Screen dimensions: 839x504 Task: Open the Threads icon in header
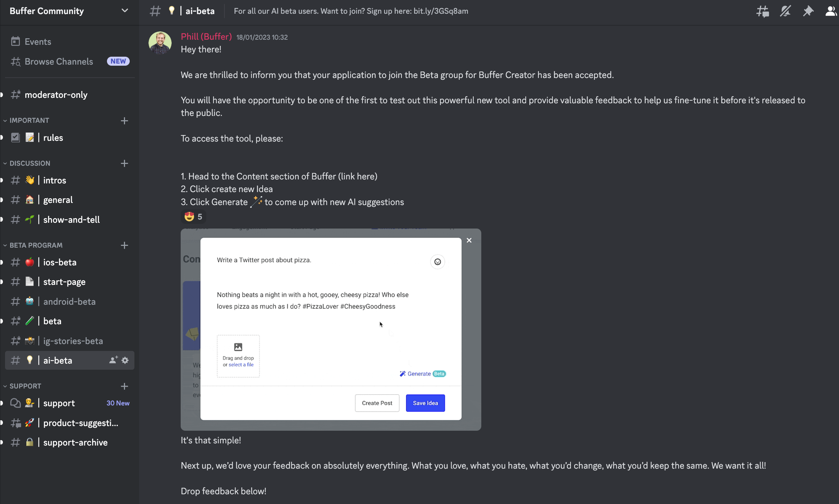tap(762, 11)
